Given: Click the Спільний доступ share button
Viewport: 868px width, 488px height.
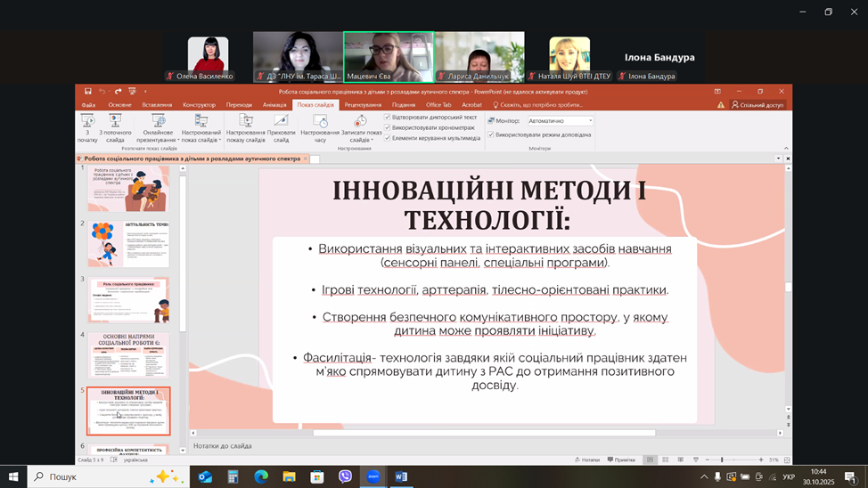Looking at the screenshot, I should click(757, 105).
